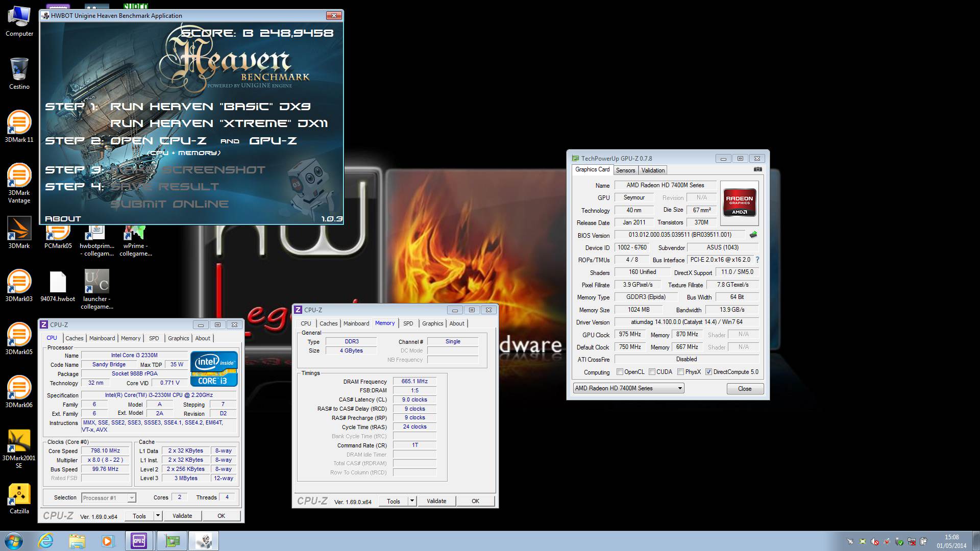Image resolution: width=980 pixels, height=551 pixels.
Task: Click Tools button in CPU-Z Memory window
Action: (394, 501)
